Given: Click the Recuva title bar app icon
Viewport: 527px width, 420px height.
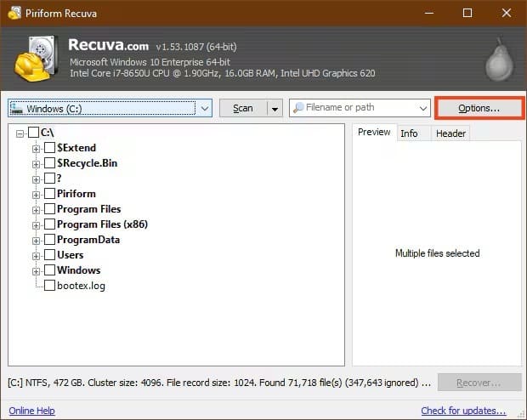Looking at the screenshot, I should pos(14,13).
